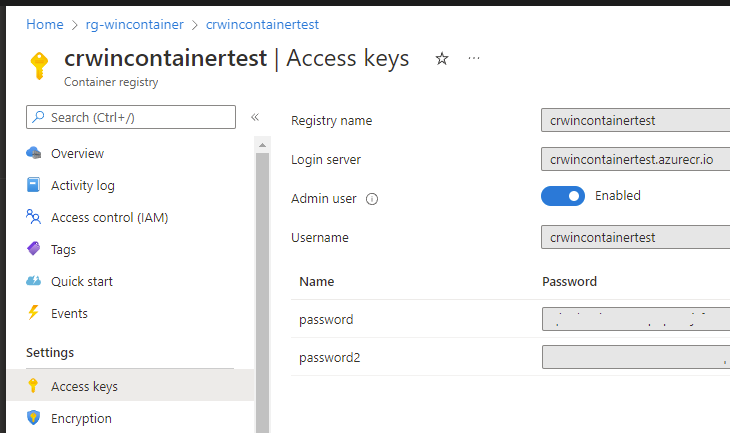Click the Events lightning bolt icon
The height and width of the screenshot is (433, 730).
pos(34,312)
